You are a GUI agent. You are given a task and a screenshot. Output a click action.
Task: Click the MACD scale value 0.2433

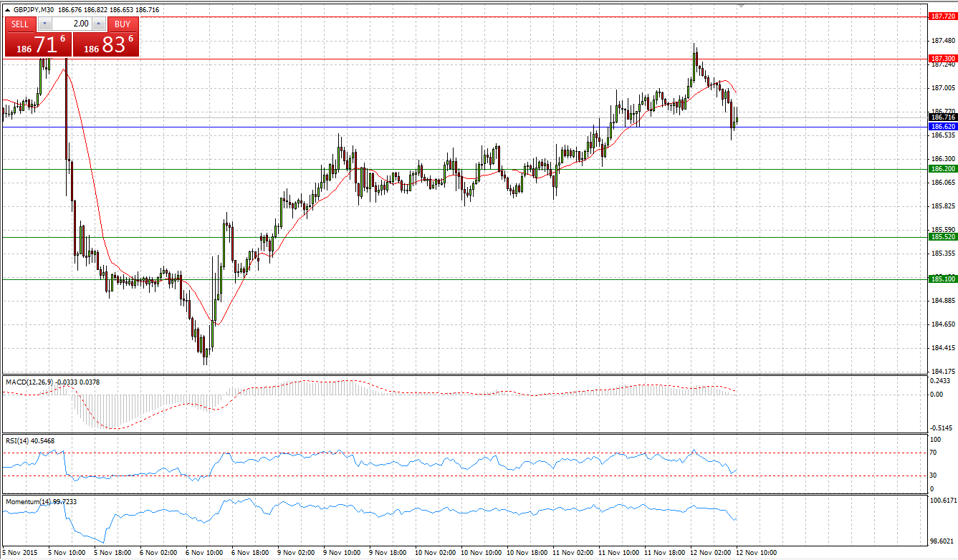(940, 381)
